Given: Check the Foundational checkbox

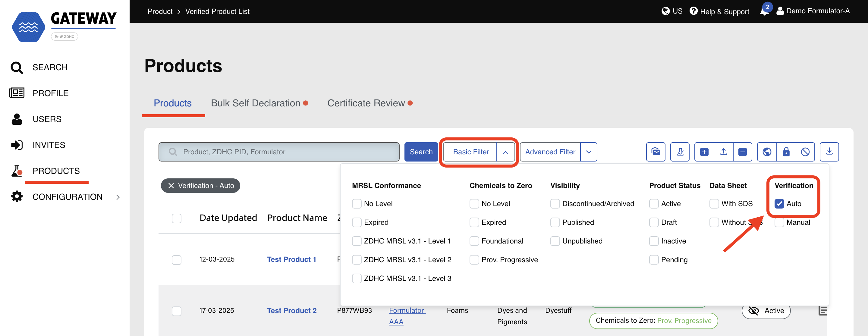Looking at the screenshot, I should click(474, 241).
